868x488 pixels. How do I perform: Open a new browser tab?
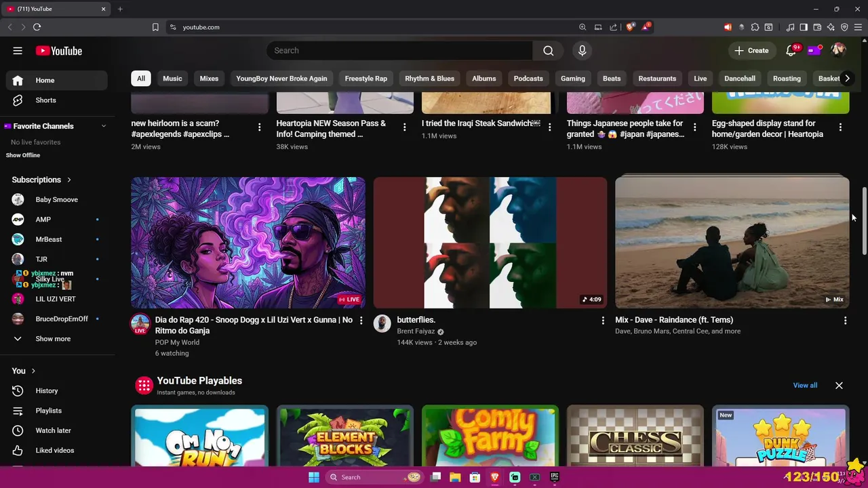[x=120, y=9]
